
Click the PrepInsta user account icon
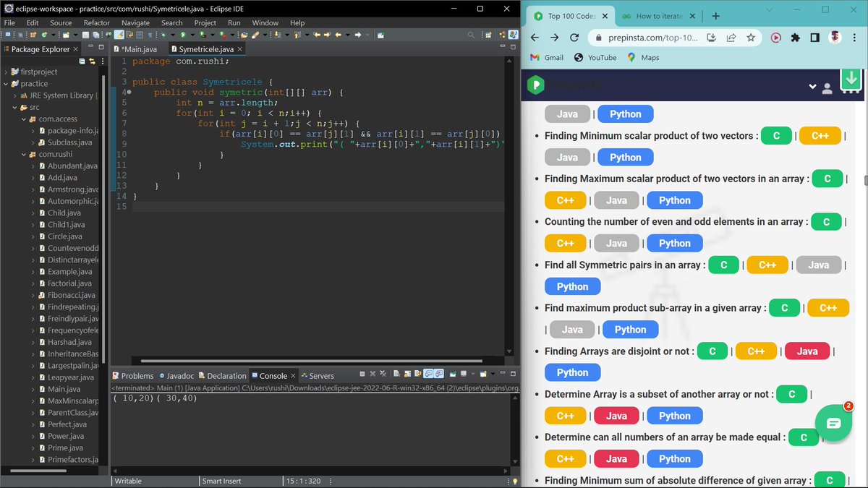tap(827, 87)
